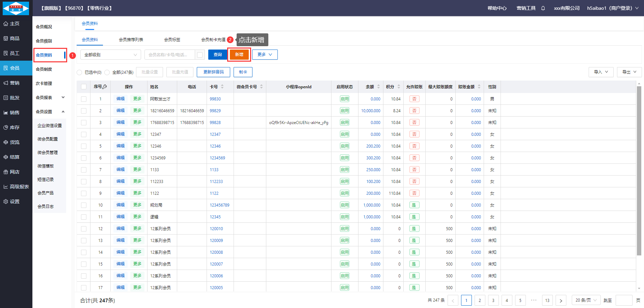Screen dimensions: 644x308
Task: Click the wrench icon beside 序号 header
Action: tap(105, 87)
